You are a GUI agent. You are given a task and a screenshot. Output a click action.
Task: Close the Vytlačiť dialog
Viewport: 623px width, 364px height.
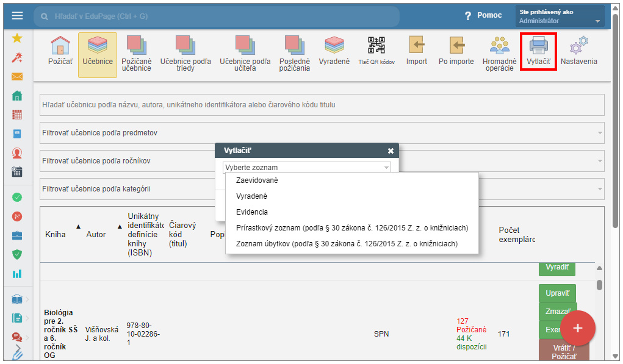[x=391, y=151]
